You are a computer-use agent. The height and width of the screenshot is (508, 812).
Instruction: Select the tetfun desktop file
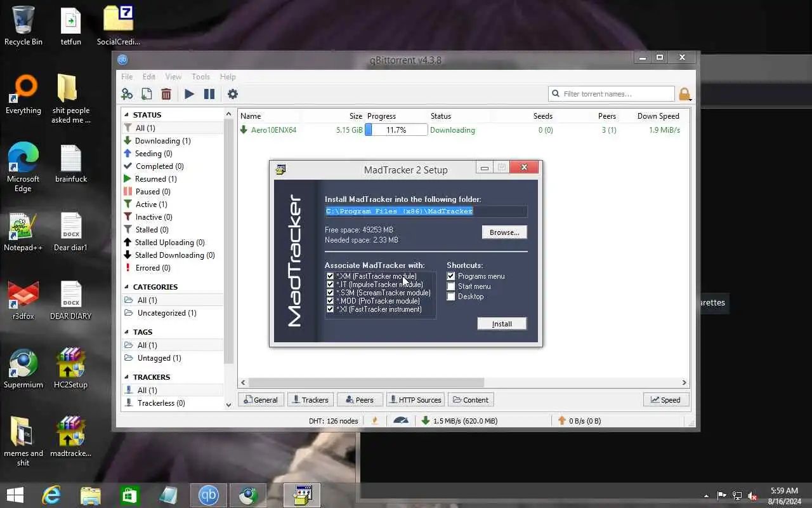tap(70, 26)
